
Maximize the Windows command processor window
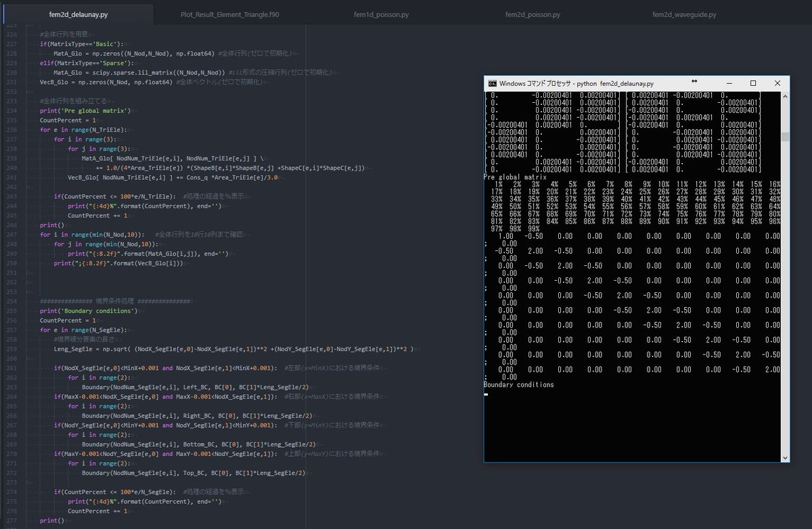pyautogui.click(x=753, y=83)
